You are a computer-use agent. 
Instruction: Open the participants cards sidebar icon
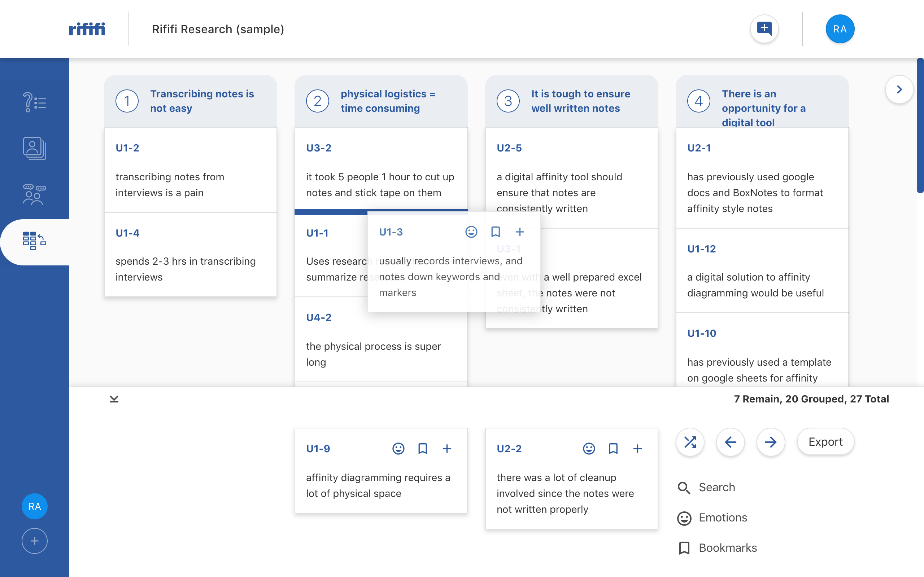(34, 149)
